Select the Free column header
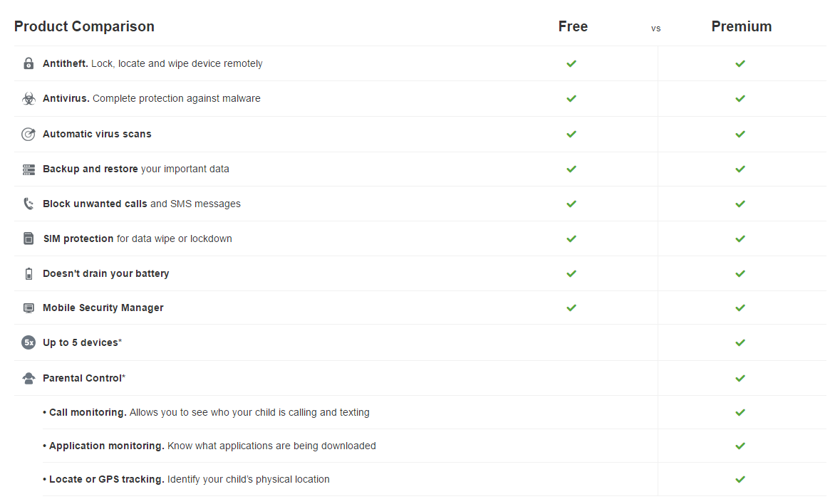This screenshot has width=835, height=504. coord(573,26)
